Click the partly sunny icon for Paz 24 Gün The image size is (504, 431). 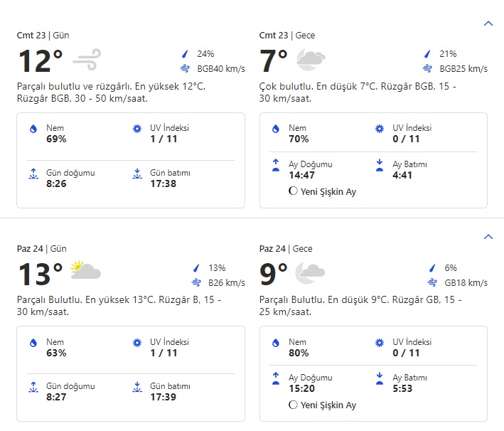click(x=85, y=270)
